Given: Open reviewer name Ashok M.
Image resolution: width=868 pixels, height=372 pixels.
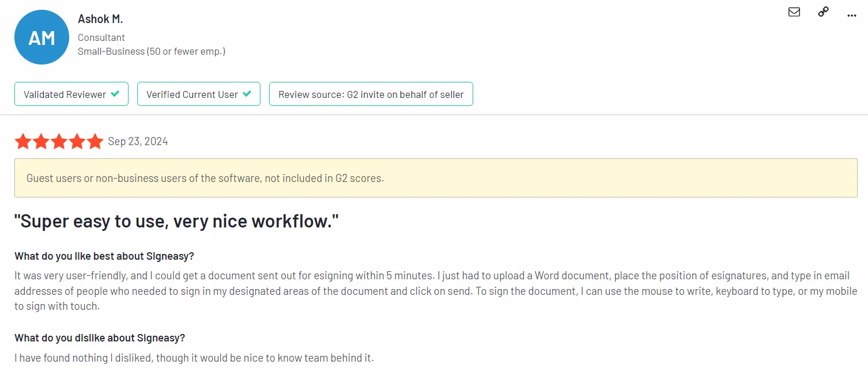Looking at the screenshot, I should point(100,19).
